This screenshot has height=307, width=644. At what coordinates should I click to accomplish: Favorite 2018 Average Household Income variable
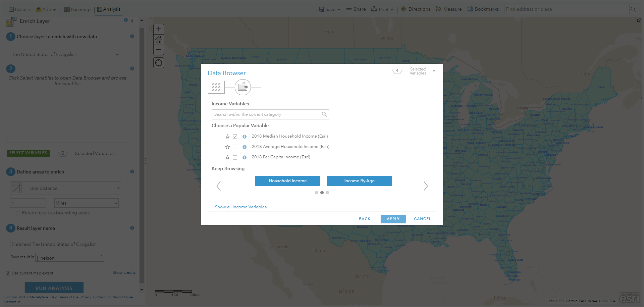pos(227,147)
